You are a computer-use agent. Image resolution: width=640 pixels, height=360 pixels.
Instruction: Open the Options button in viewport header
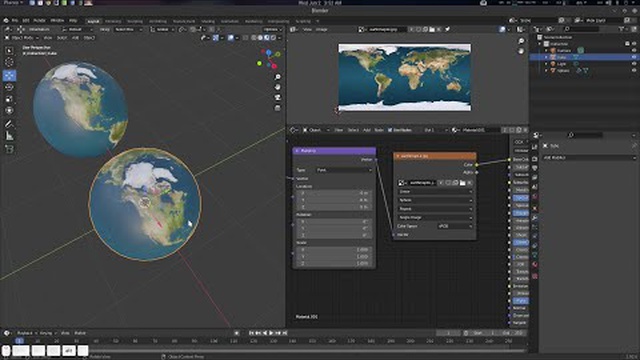click(x=272, y=29)
